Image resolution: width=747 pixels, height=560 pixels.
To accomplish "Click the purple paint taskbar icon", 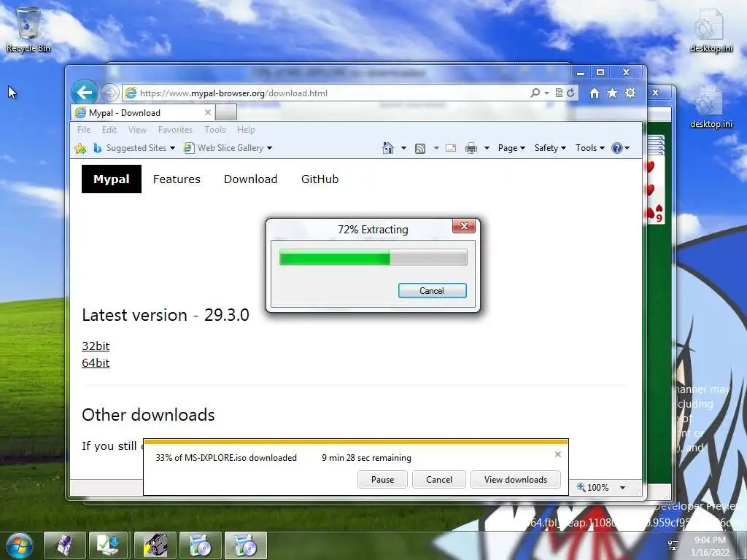I will (65, 545).
